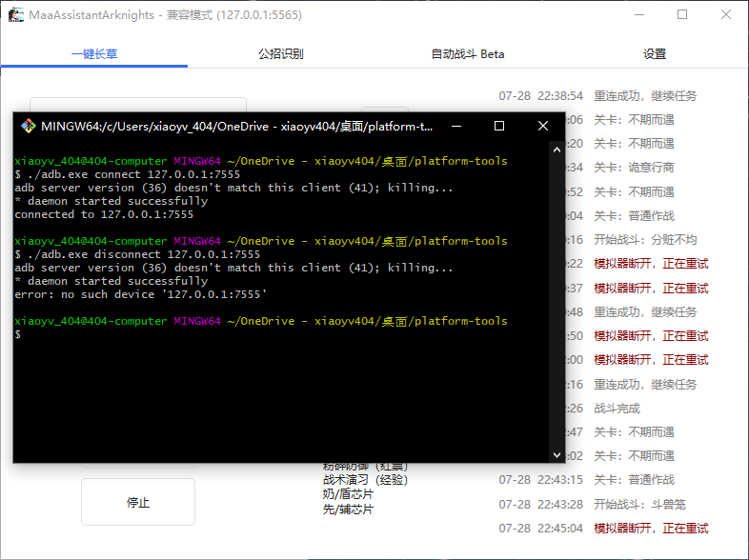The width and height of the screenshot is (749, 560).
Task: Click terminal line connected to 127.0.0.1:7555
Action: click(x=104, y=214)
